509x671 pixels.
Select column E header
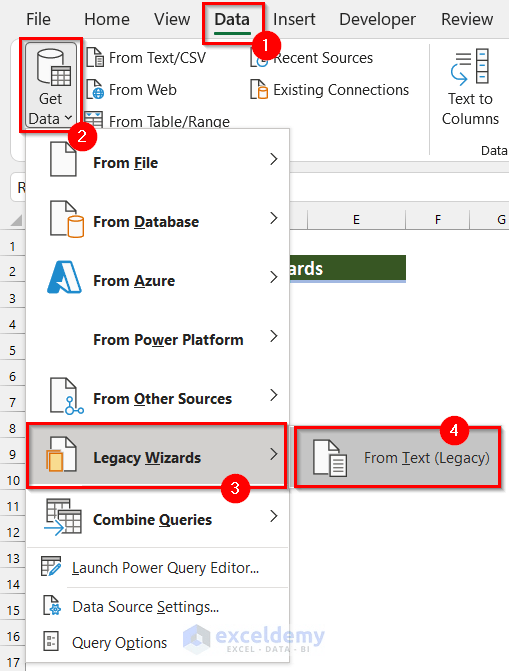coord(356,220)
